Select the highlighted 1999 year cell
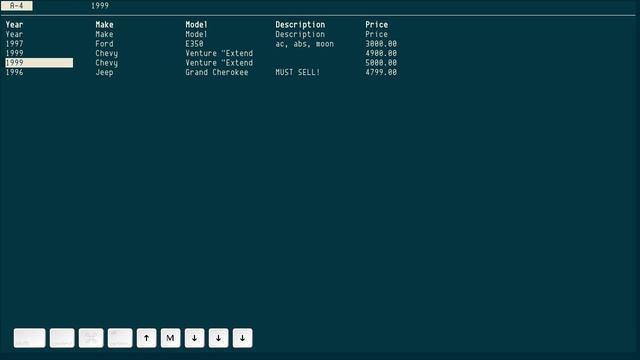Image resolution: width=640 pixels, height=360 pixels. 39,62
